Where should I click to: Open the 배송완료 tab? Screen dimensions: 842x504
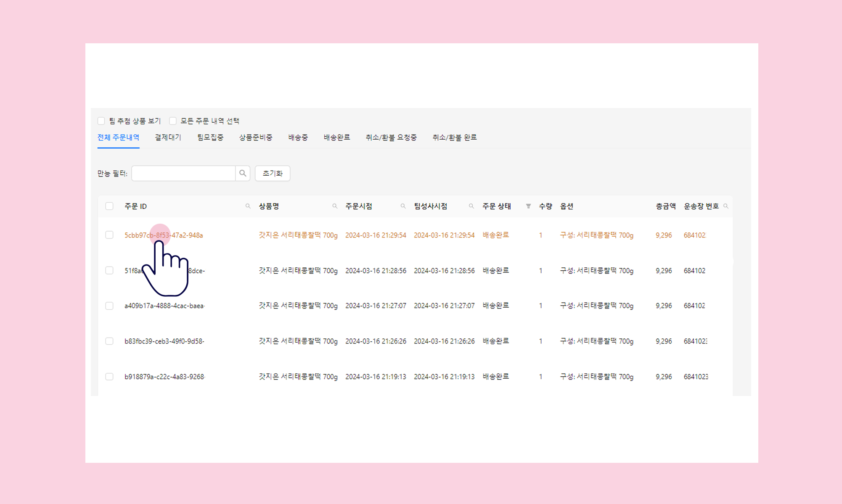[336, 137]
